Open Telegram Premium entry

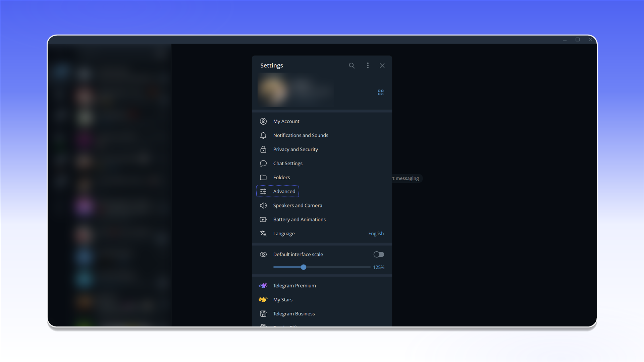click(322, 286)
